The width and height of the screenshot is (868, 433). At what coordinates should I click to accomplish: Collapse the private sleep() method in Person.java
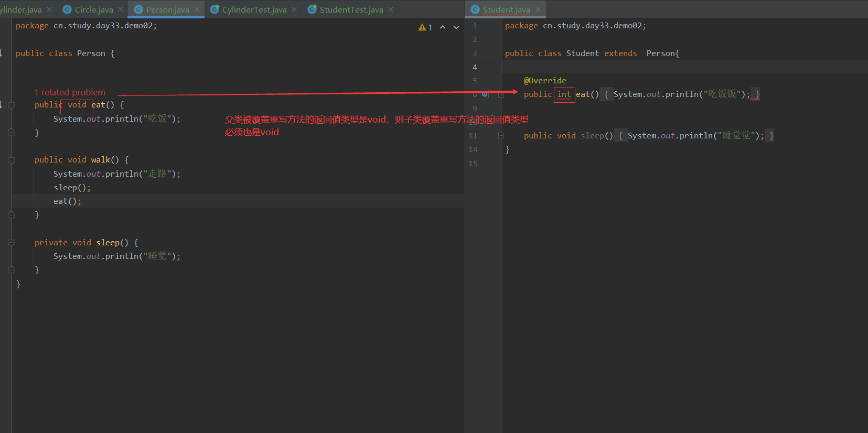[11, 243]
